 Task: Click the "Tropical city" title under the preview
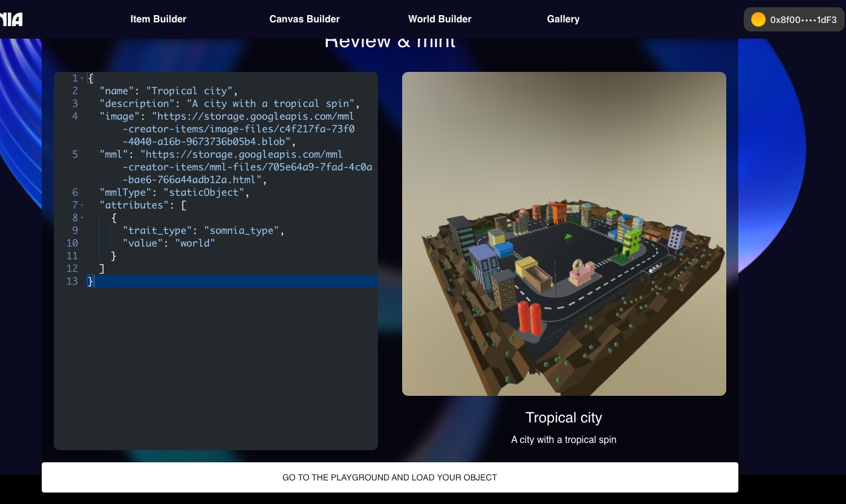[564, 418]
